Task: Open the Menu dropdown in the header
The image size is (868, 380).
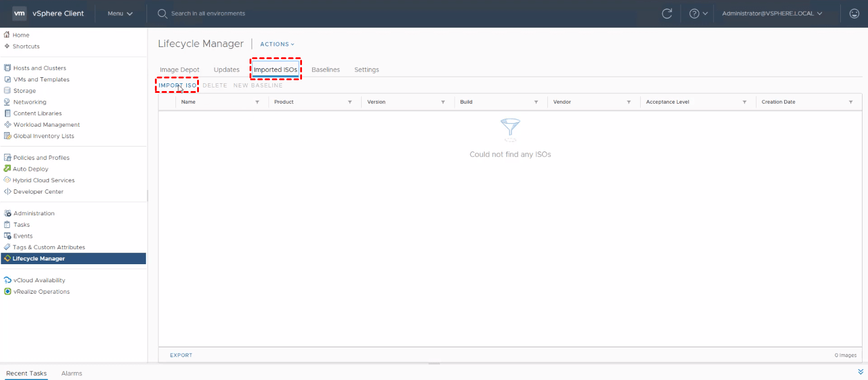Action: [120, 13]
